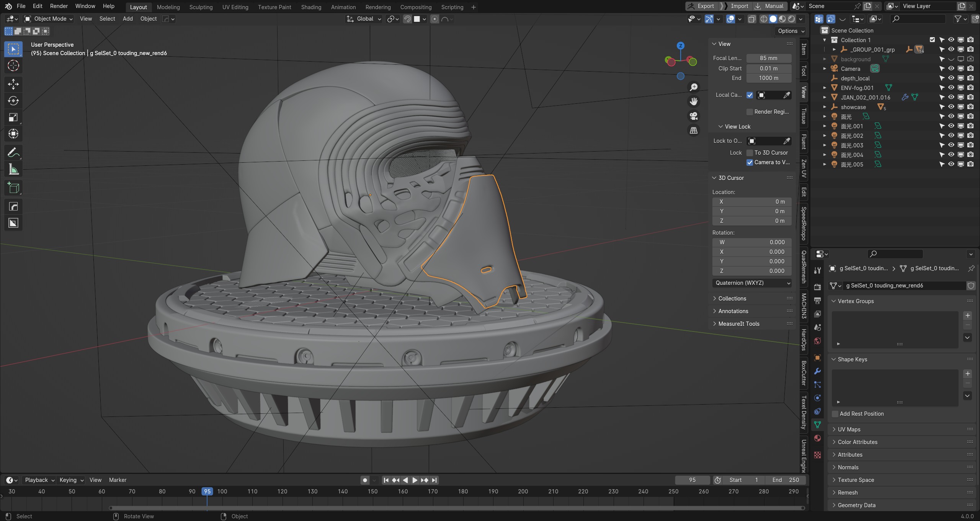This screenshot has height=521, width=980.
Task: Hide ENV-fog.001 with eye icon
Action: click(951, 88)
